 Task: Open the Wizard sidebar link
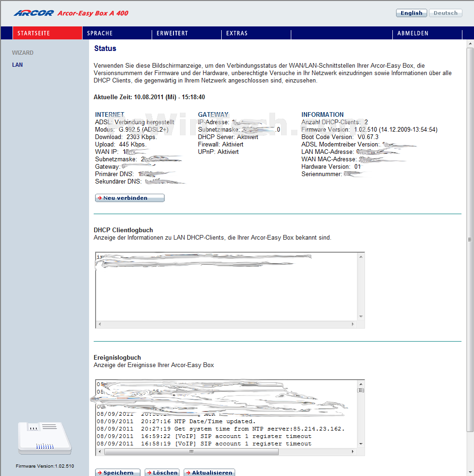23,53
